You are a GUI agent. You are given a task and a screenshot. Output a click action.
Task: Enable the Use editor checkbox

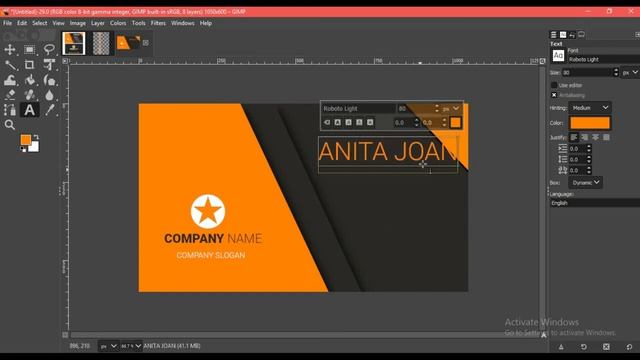(x=554, y=85)
